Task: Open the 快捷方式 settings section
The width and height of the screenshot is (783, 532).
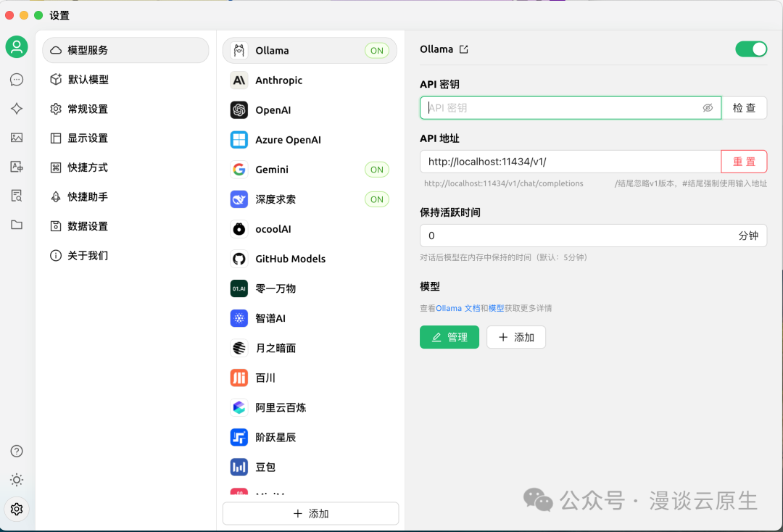Action: (x=126, y=167)
